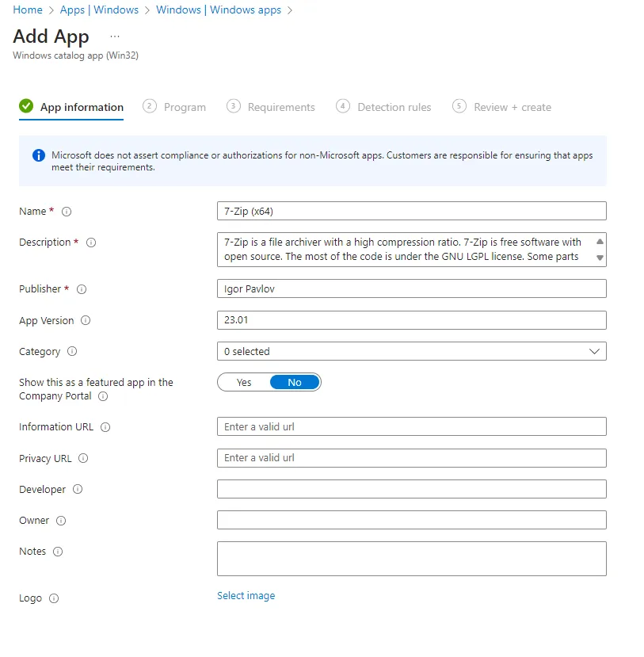The image size is (644, 657).
Task: Click the Developer text field
Action: (x=411, y=489)
